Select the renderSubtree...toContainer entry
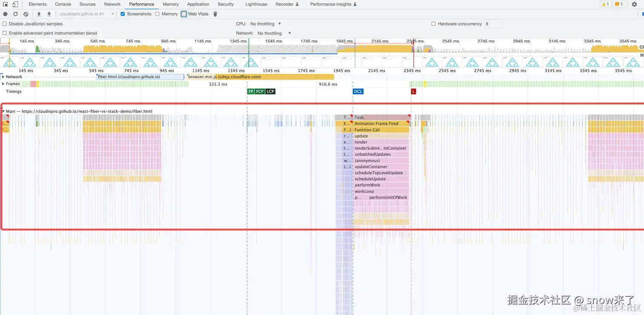The width and height of the screenshot is (644, 315). [381, 149]
